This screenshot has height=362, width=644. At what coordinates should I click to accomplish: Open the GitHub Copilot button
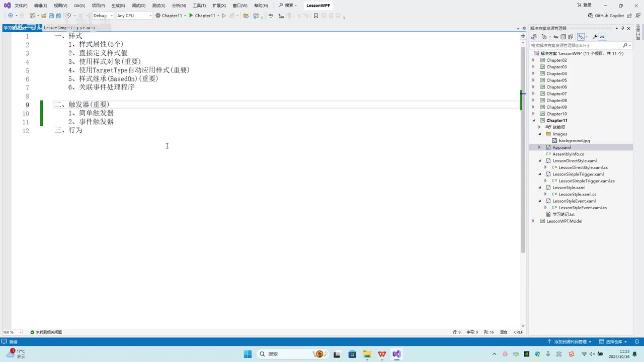pos(606,16)
